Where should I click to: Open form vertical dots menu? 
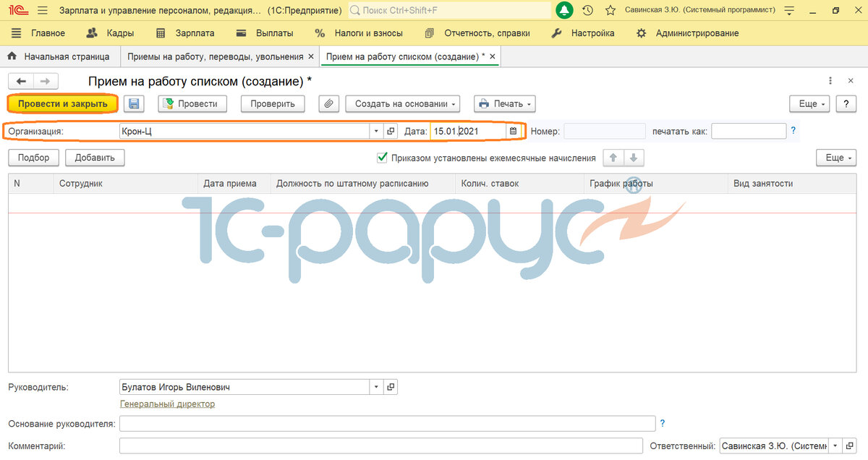pos(830,81)
